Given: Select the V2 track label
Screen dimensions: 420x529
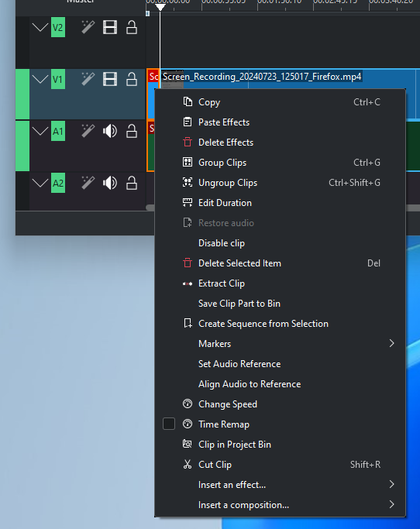Looking at the screenshot, I should 58,27.
